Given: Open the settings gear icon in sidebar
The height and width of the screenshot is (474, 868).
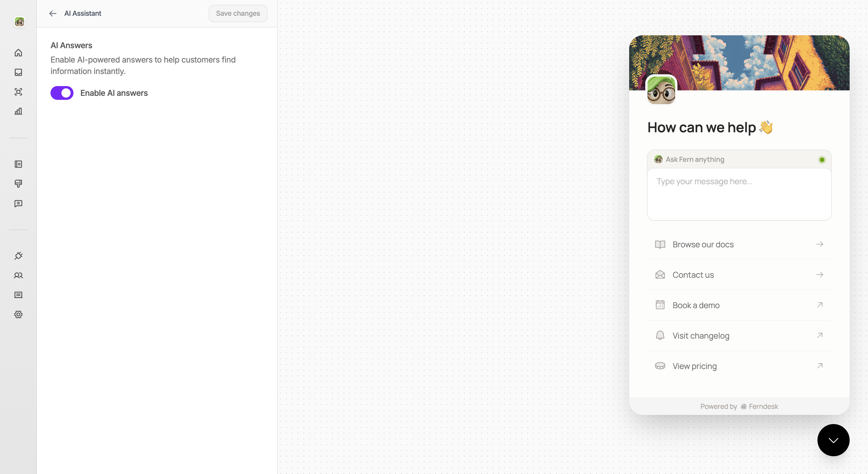Looking at the screenshot, I should [18, 315].
